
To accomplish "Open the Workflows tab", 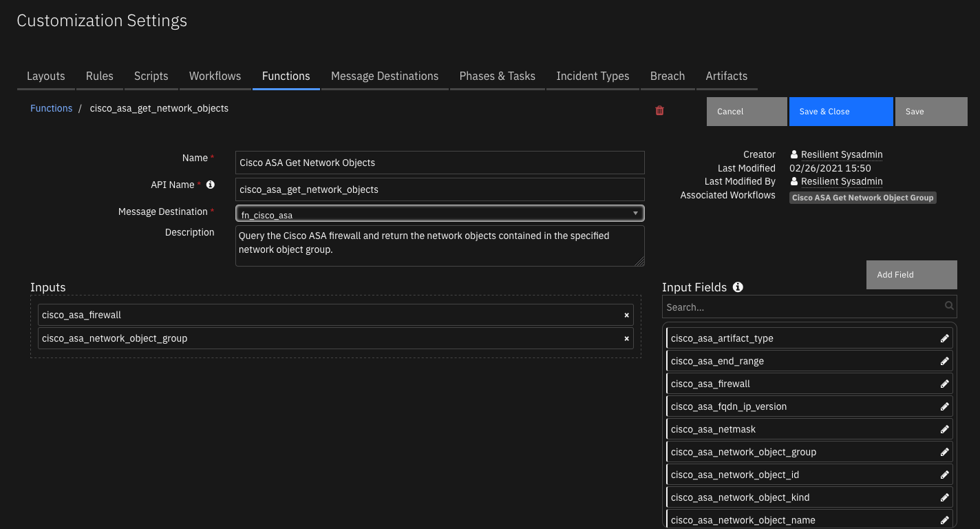I will click(x=215, y=76).
